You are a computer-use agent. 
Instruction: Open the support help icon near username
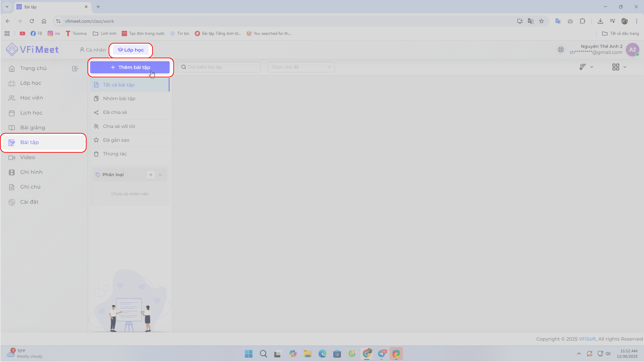pos(561,50)
